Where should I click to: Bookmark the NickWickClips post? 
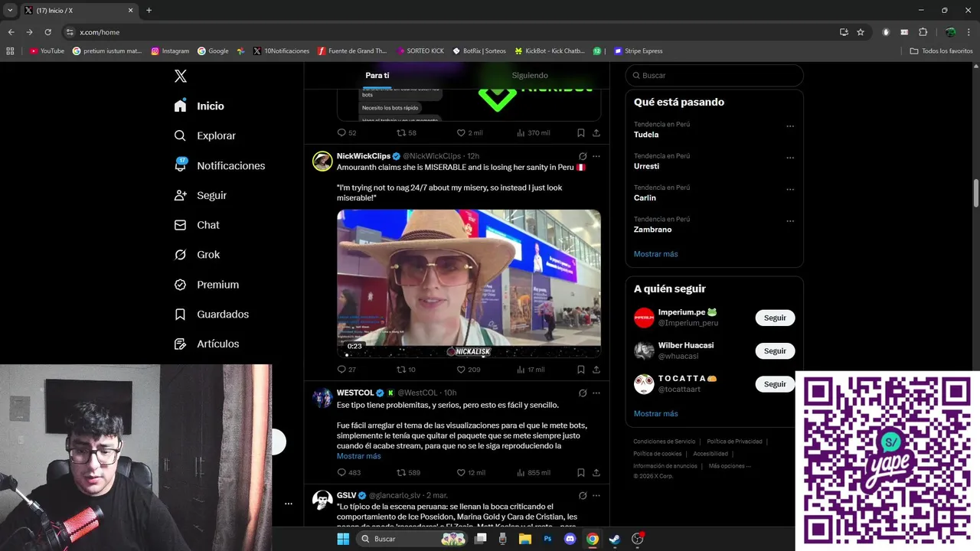tap(581, 370)
